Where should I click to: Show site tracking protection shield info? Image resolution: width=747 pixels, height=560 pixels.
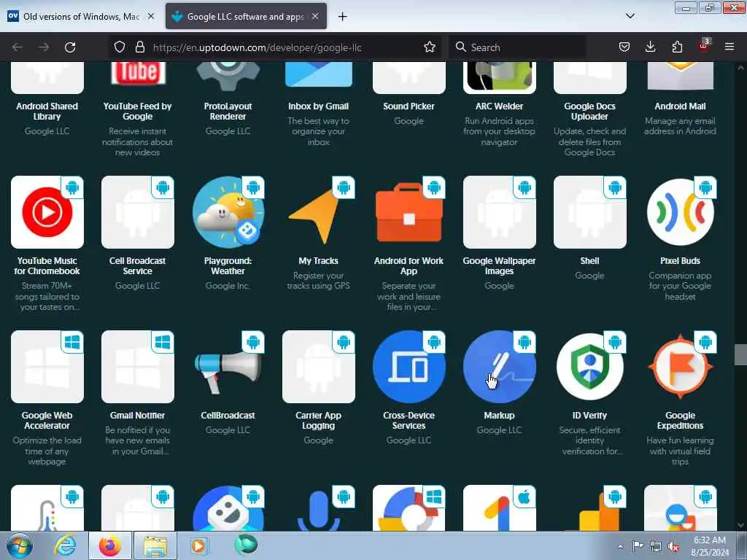coord(120,47)
